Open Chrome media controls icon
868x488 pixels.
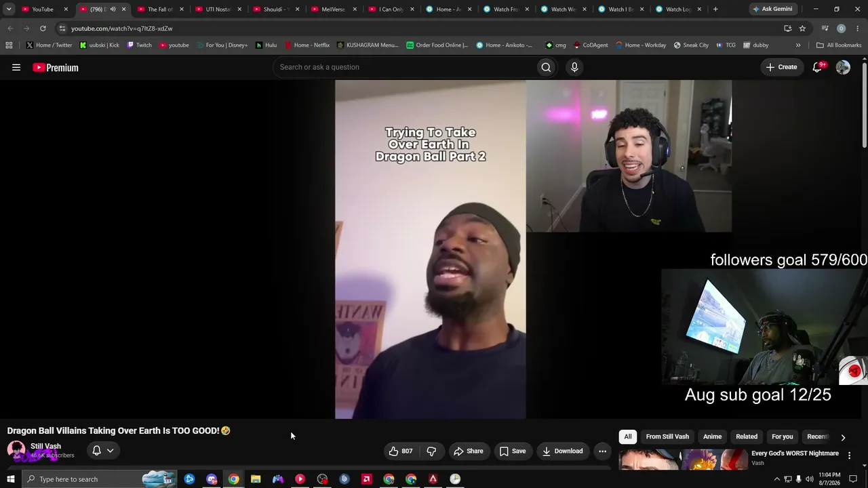point(825,28)
